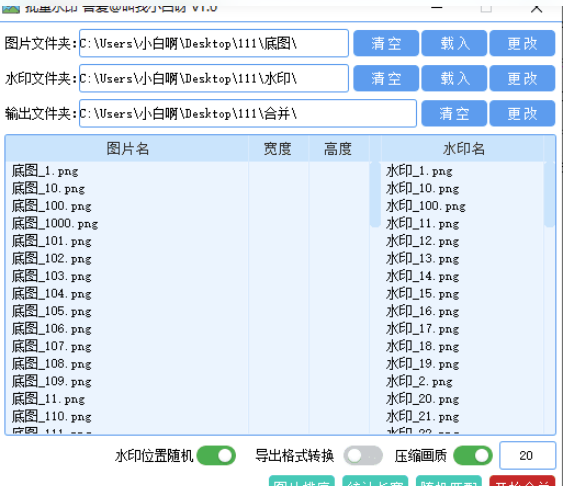Clear the 水印文件夹 path with 清空
This screenshot has width=563, height=486.
coord(386,78)
